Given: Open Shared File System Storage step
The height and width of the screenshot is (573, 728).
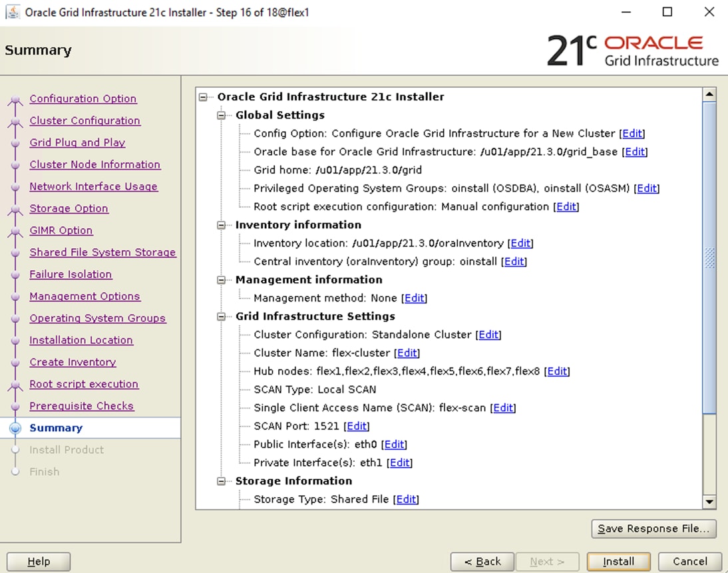Looking at the screenshot, I should [102, 252].
